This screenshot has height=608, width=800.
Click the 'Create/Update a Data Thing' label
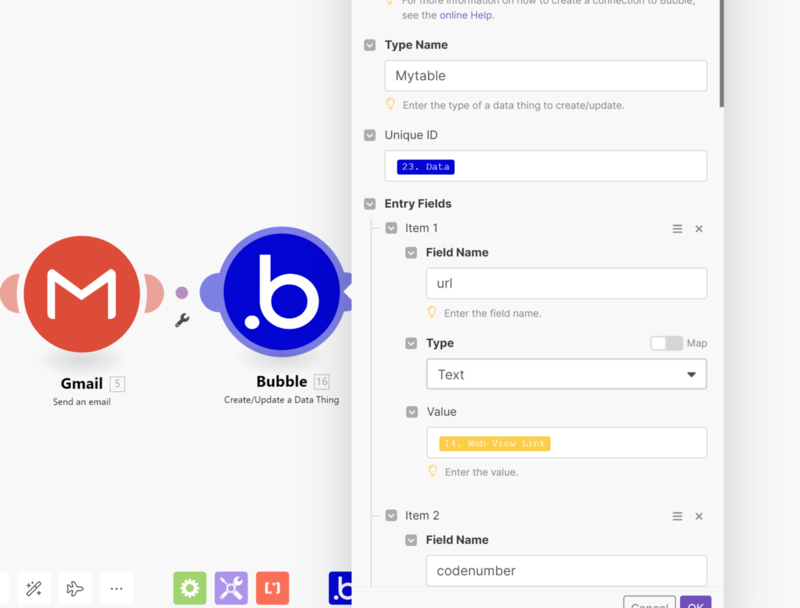click(x=282, y=400)
